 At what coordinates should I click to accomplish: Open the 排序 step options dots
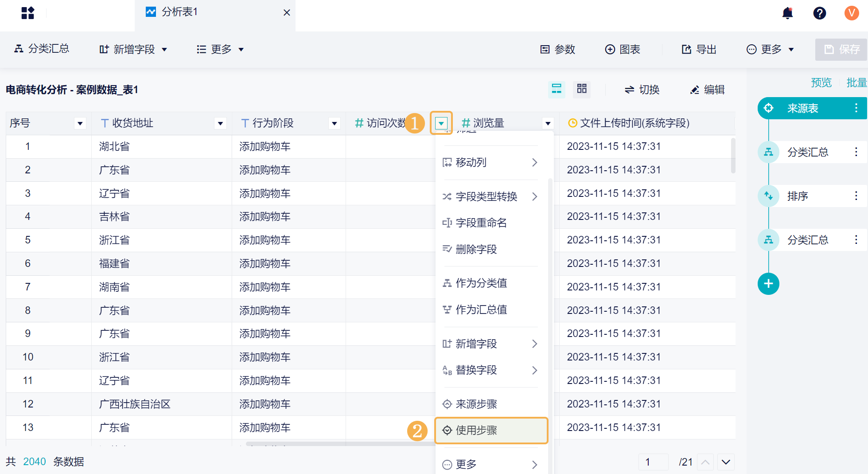856,196
